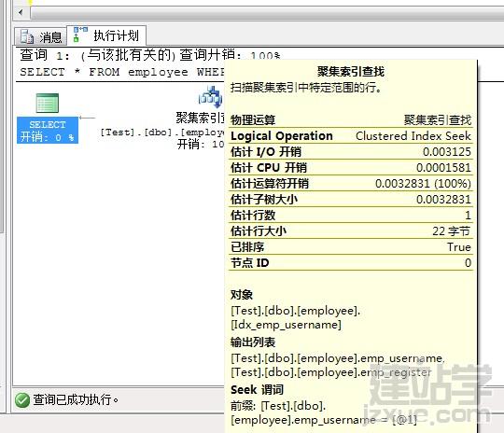Viewport: 504px width, 433px height.
Task: Click the arrow connecting SELECT and seek
Action: [87, 118]
